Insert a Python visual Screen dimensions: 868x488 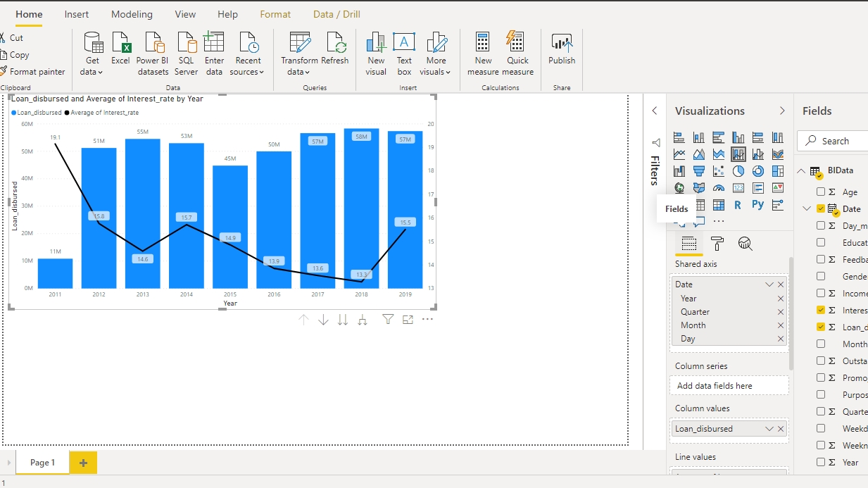pyautogui.click(x=757, y=205)
